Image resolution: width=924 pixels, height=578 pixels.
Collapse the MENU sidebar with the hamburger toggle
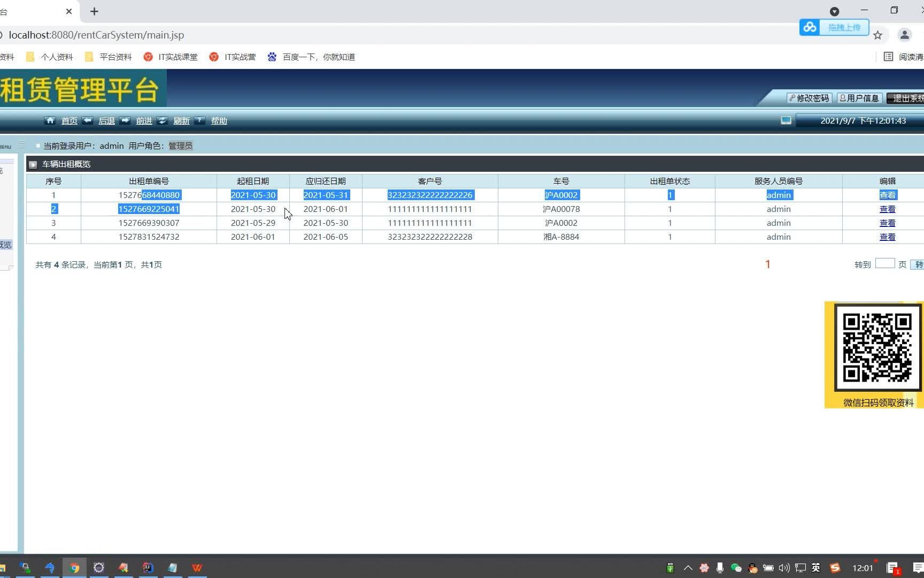click(21, 145)
